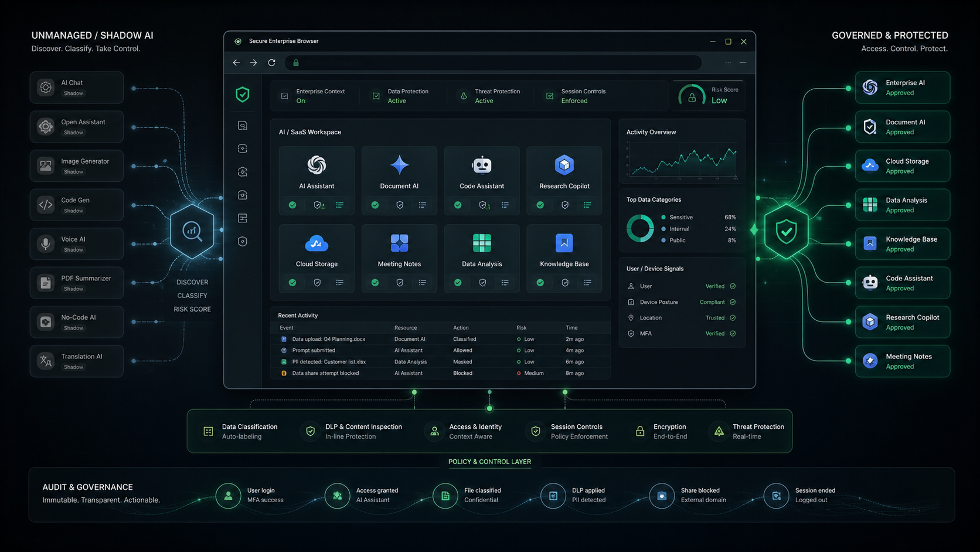Open the Risk Score Low gauge
Screen dimensions: 980x552
pyautogui.click(x=709, y=96)
